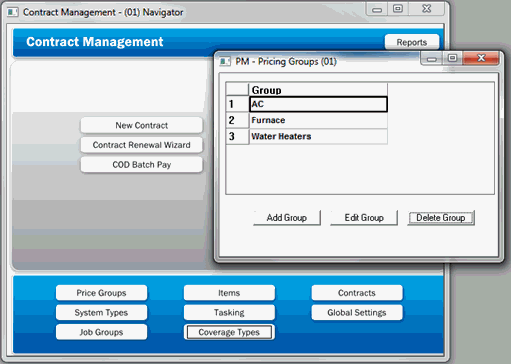Click row header number 3
511x364 pixels.
coord(237,136)
